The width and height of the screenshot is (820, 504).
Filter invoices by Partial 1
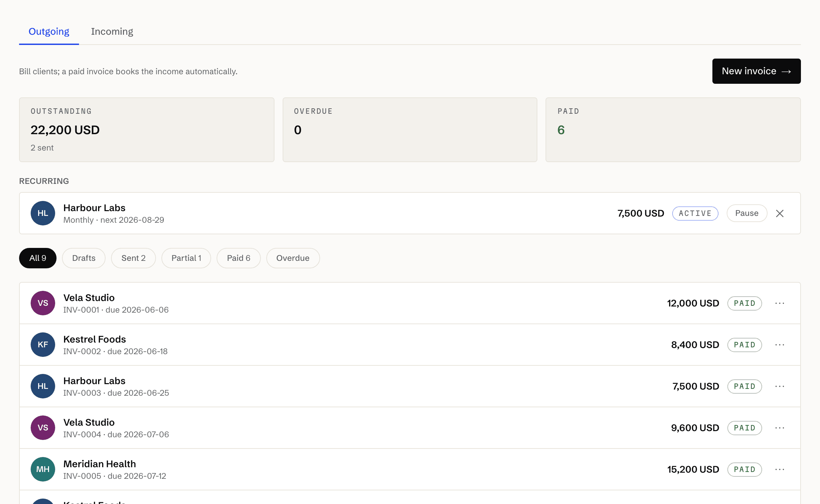pyautogui.click(x=186, y=258)
